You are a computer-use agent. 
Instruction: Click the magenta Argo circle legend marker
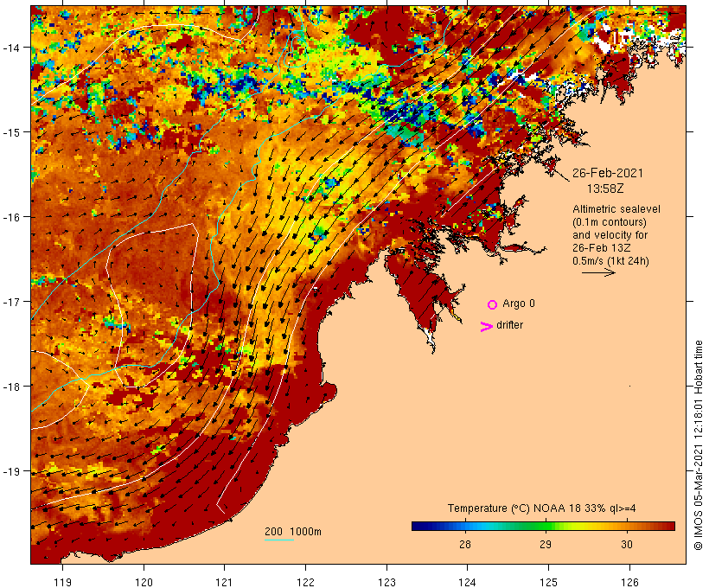[493, 305]
